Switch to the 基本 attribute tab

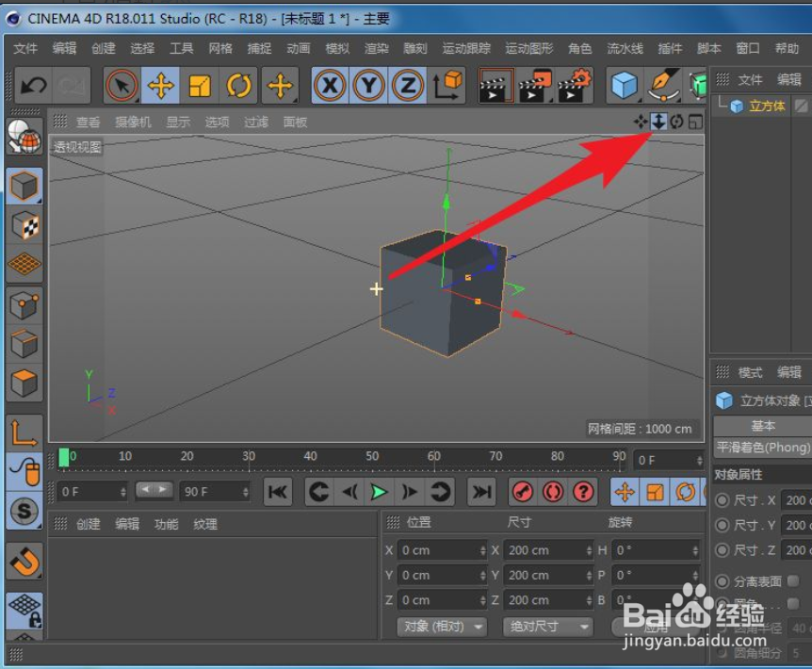pyautogui.click(x=763, y=426)
